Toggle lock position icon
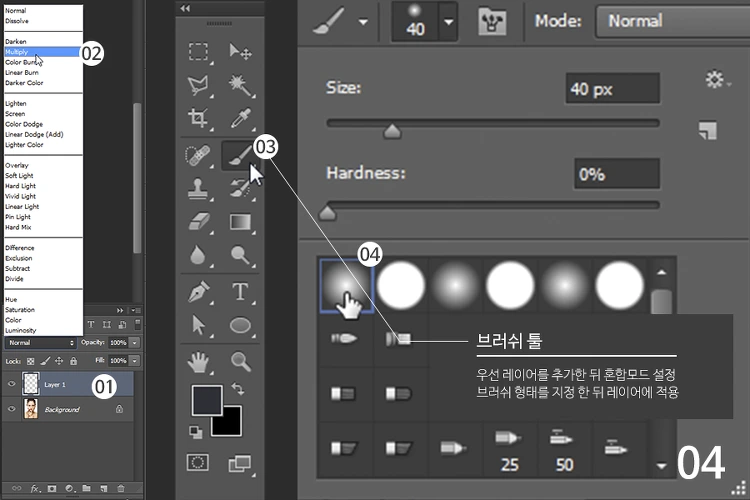Image resolution: width=750 pixels, height=500 pixels. 59,361
